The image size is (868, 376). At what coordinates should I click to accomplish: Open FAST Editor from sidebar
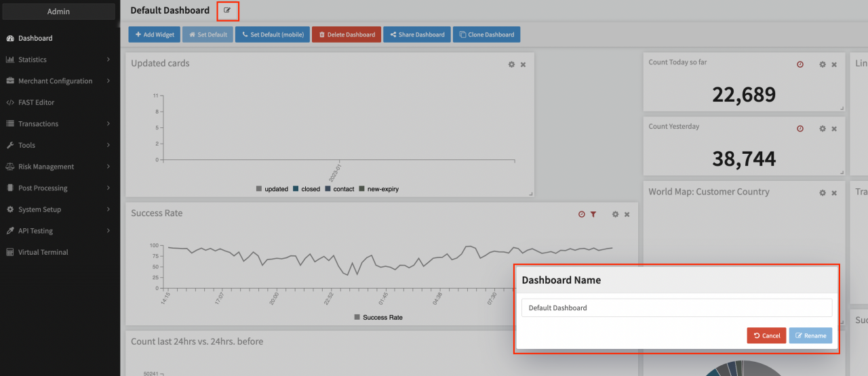click(x=36, y=102)
